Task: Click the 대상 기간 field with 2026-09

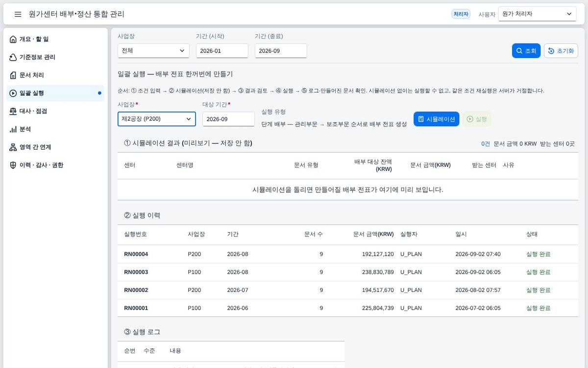Action: click(x=228, y=119)
